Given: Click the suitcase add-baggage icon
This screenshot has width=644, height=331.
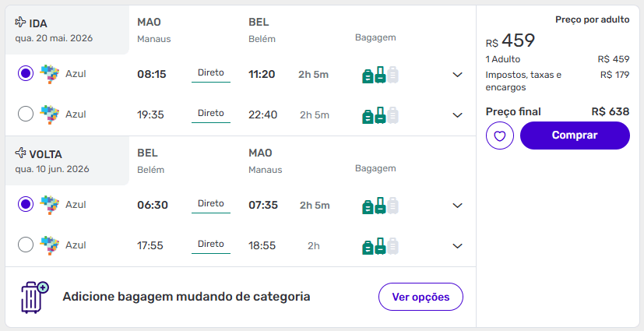Looking at the screenshot, I should pos(34,297).
